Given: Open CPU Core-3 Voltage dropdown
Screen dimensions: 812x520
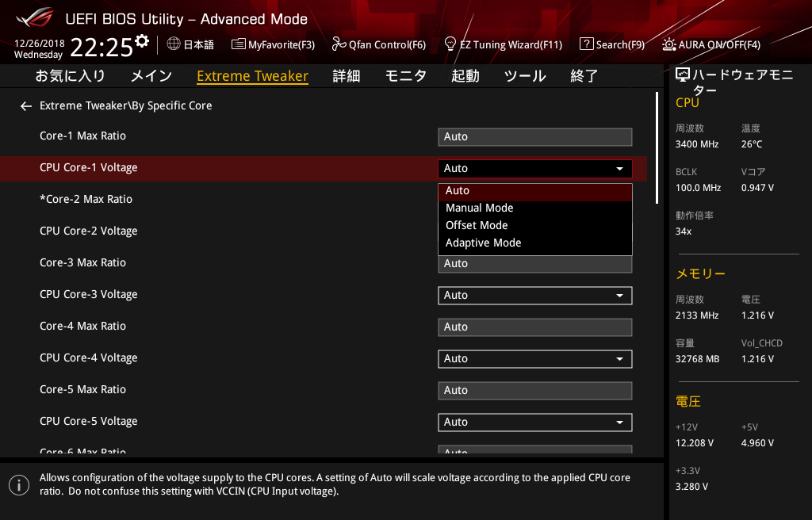Looking at the screenshot, I should coord(535,295).
